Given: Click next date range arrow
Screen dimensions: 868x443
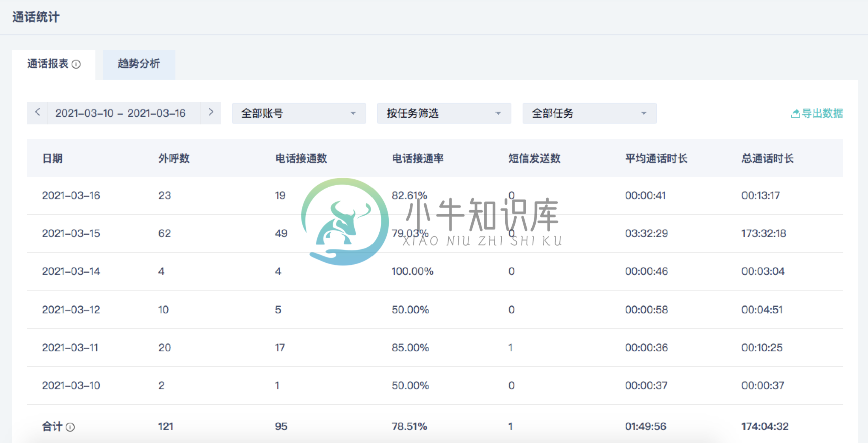Looking at the screenshot, I should 211,112.
